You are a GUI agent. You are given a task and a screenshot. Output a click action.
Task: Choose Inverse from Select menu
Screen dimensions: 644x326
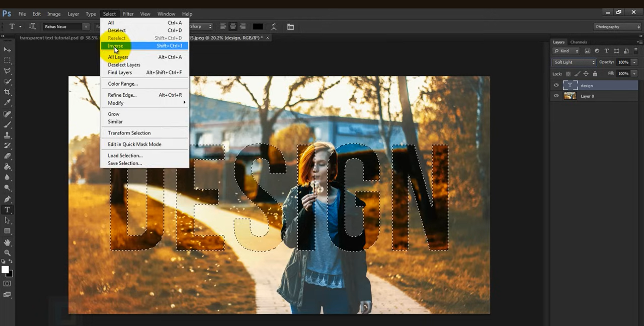click(145, 46)
